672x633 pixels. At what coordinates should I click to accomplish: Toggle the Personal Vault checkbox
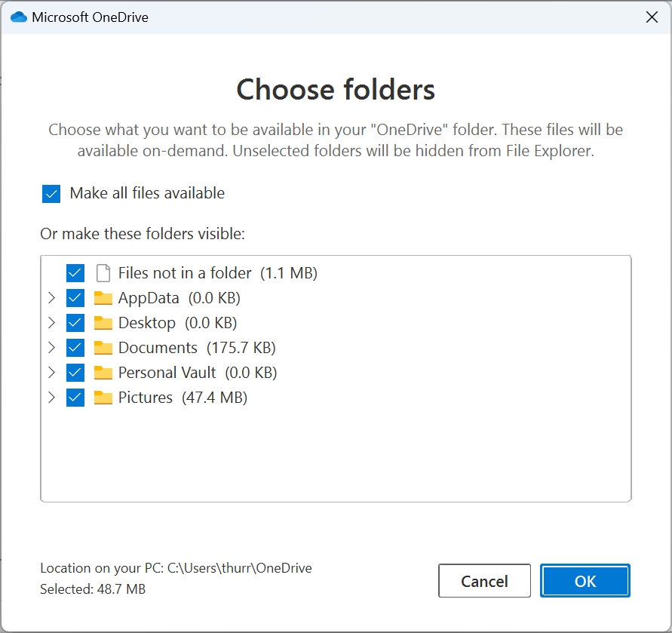(x=75, y=373)
